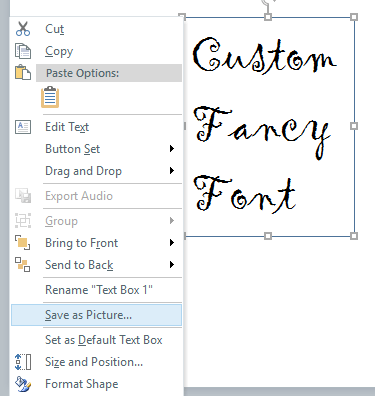Click the Send to Back icon
Image resolution: width=375 pixels, height=396 pixels.
(22, 265)
